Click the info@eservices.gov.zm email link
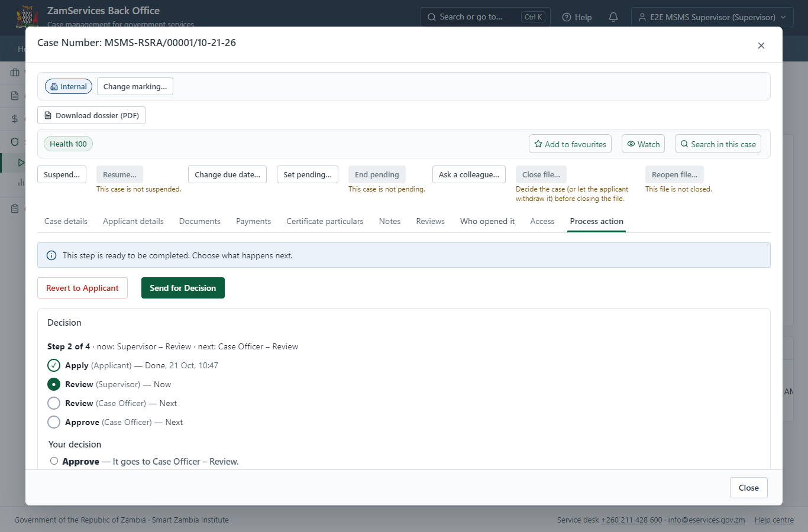 [x=706, y=520]
